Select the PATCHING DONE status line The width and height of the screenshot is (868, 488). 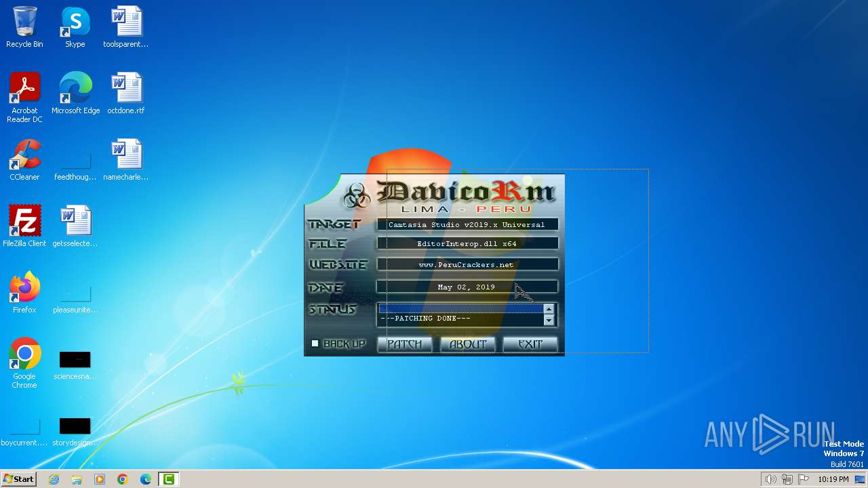[x=426, y=319]
